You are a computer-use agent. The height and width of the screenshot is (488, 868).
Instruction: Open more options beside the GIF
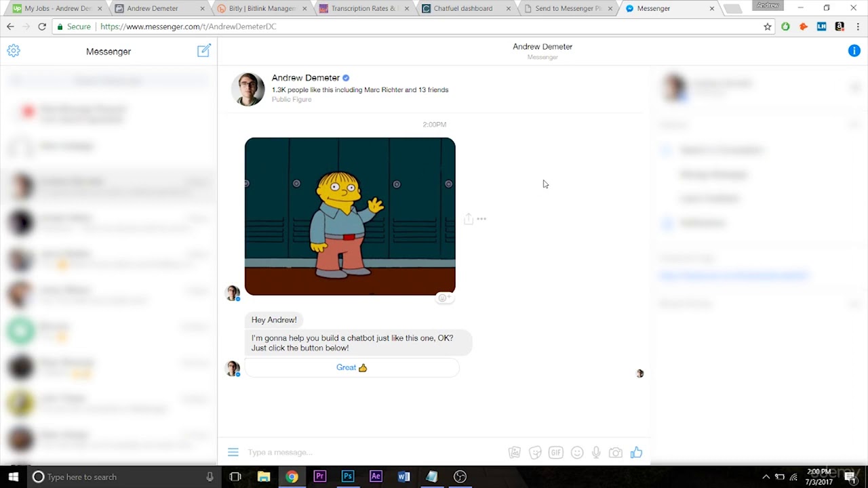pos(481,219)
